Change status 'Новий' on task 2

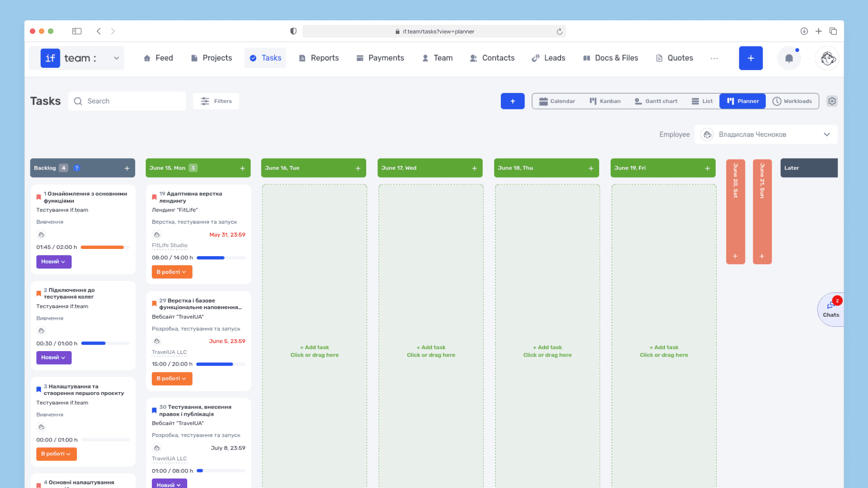tap(54, 357)
